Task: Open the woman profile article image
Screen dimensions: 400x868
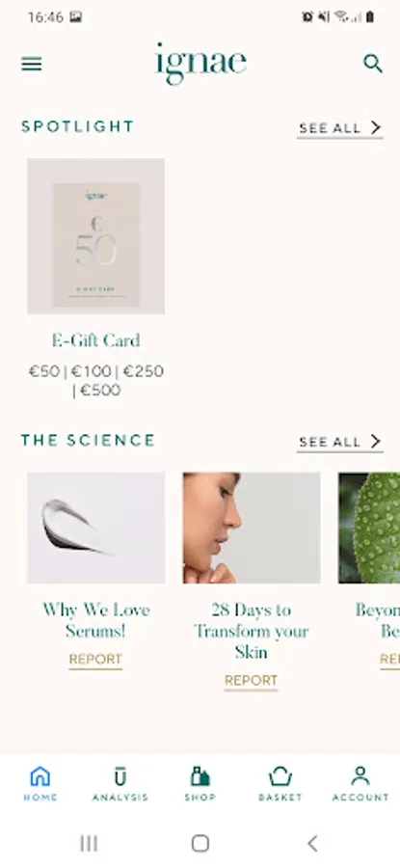Action: pyautogui.click(x=252, y=528)
